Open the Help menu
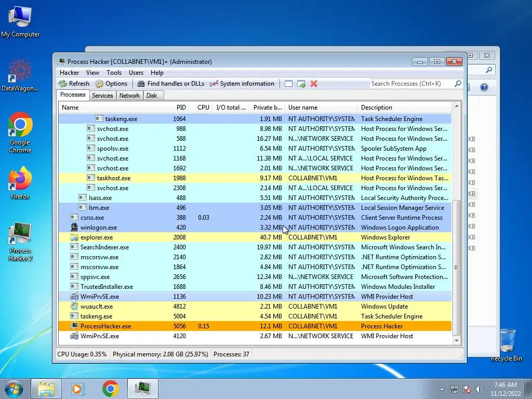The height and width of the screenshot is (399, 532). (157, 73)
